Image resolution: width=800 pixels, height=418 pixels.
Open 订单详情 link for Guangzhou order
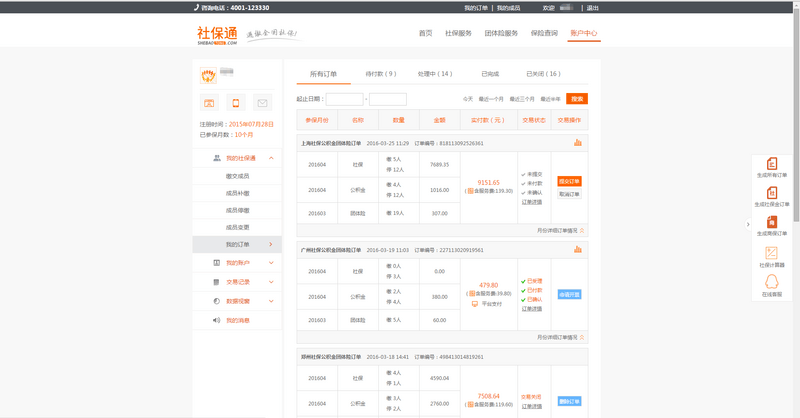(x=532, y=309)
